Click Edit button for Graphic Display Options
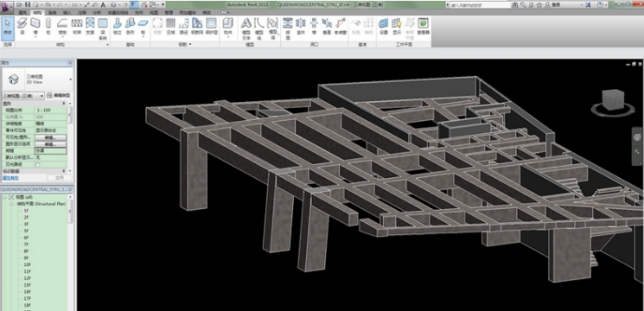 pos(50,144)
